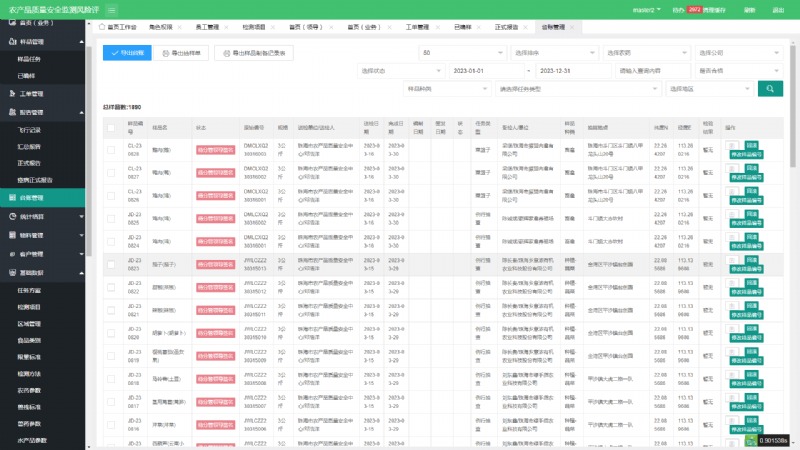Close the 首页(业务) tab
Viewport: 800px width, 450px height.
[389, 27]
